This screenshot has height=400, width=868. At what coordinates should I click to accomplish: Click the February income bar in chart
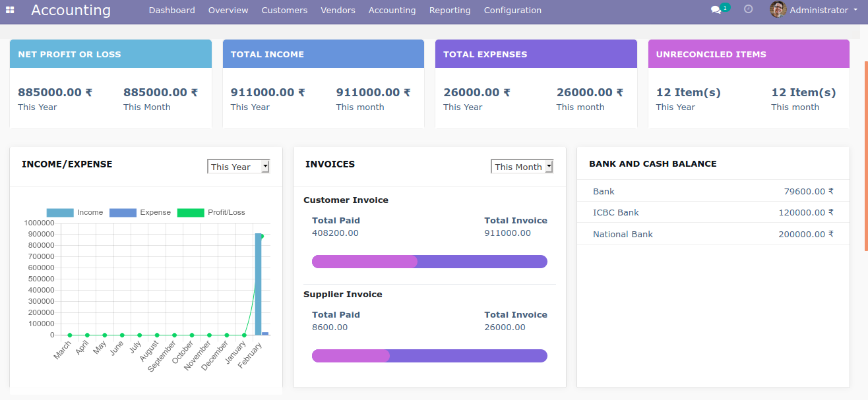point(258,283)
